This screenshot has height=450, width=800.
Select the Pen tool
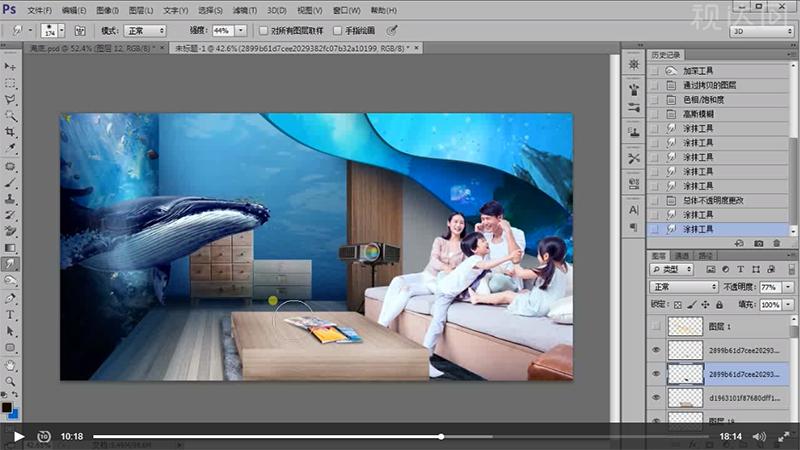tap(10, 298)
